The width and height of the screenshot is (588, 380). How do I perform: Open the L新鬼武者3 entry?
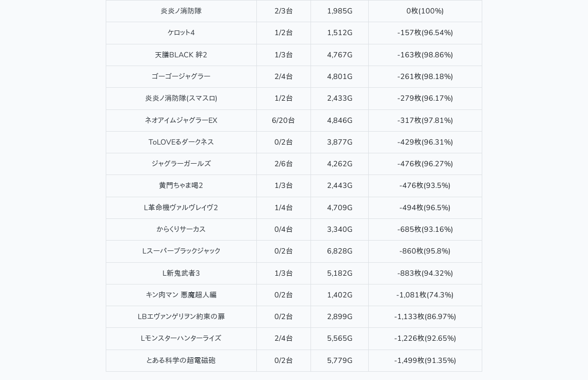(181, 273)
